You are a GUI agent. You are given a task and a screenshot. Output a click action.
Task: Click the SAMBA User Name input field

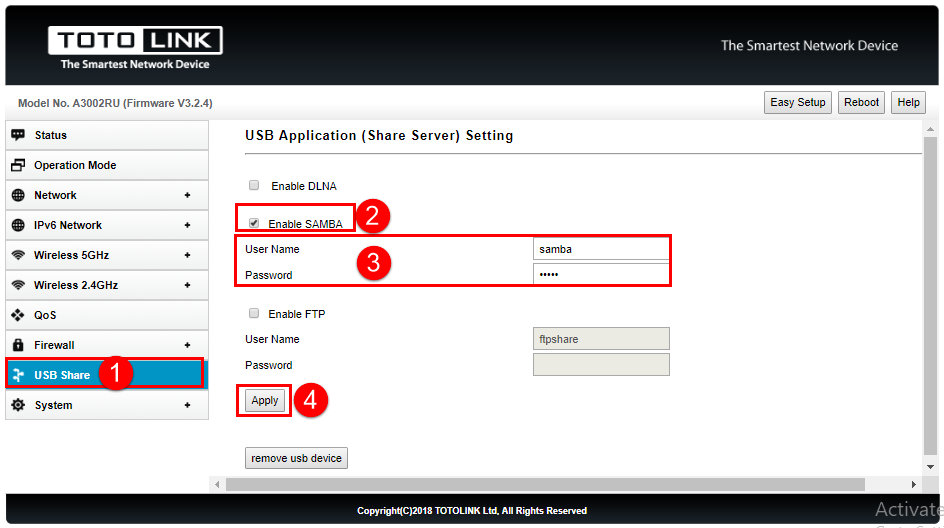click(600, 249)
